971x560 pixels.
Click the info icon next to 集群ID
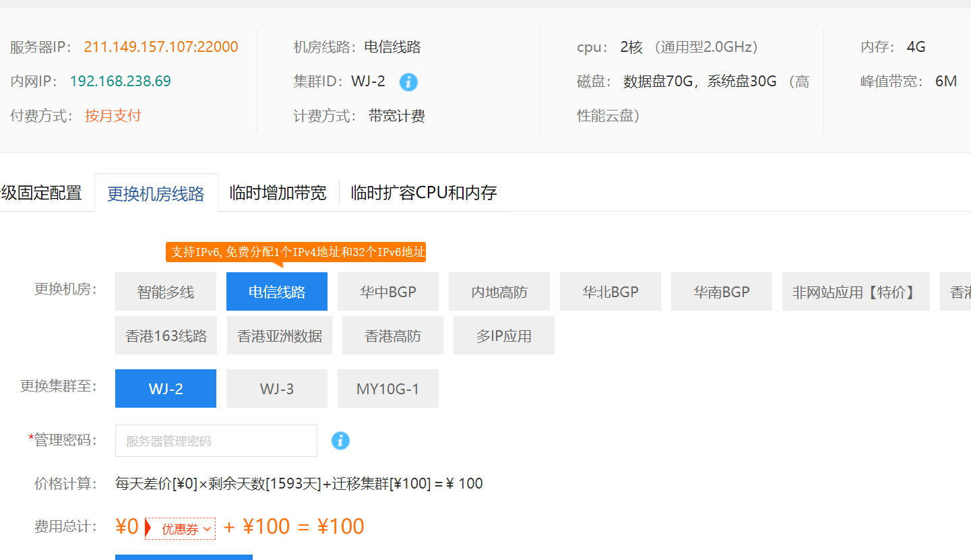pyautogui.click(x=408, y=81)
